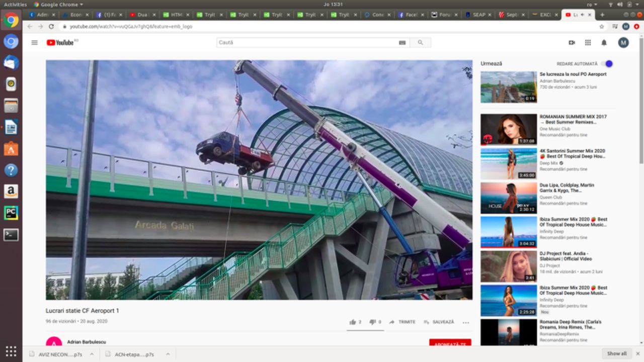Viewport: 644px width, 362px height.
Task: Toggle Redare automată autoplay switch
Action: [608, 64]
